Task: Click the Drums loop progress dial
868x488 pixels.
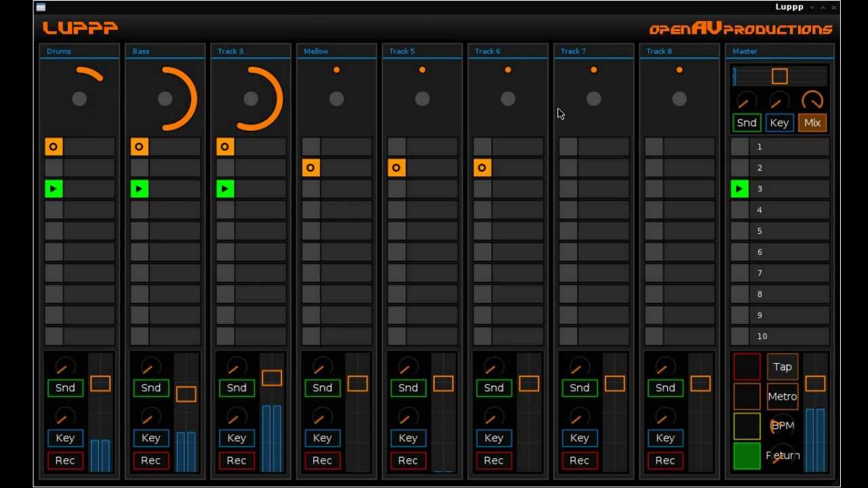Action: click(79, 99)
